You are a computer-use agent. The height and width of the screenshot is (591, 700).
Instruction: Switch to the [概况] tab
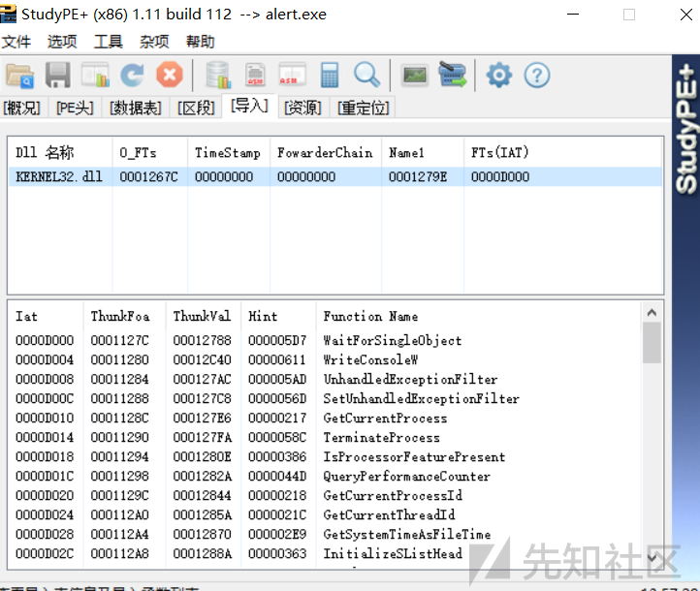pyautogui.click(x=22, y=108)
